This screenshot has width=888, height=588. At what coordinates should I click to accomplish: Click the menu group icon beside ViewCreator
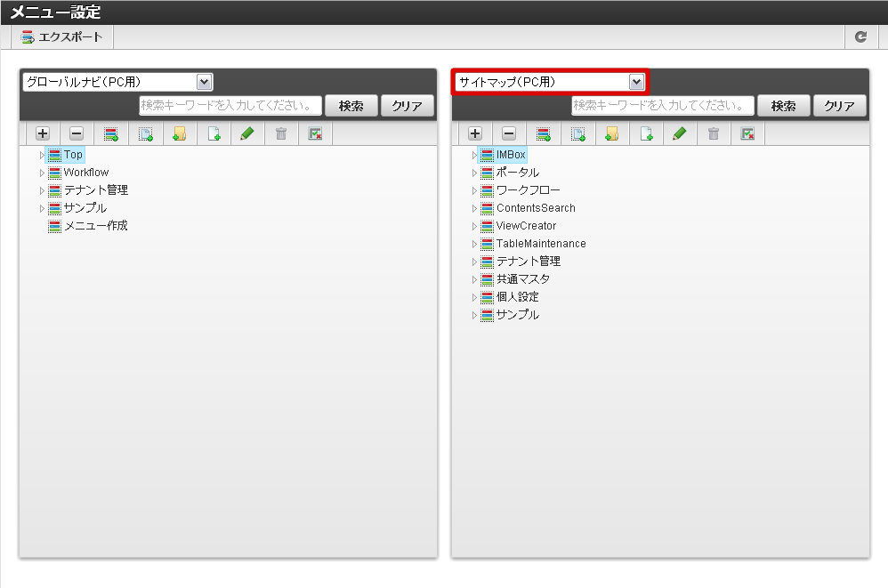pyautogui.click(x=487, y=226)
